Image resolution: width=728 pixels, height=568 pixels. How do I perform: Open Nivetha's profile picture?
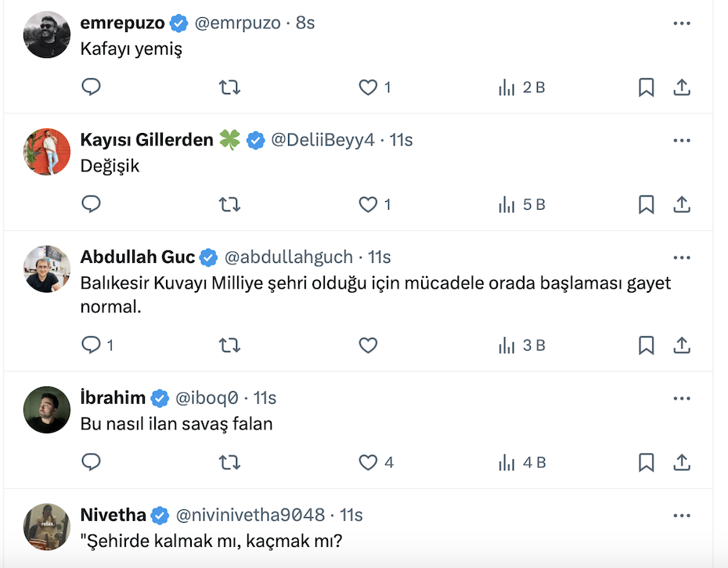point(47,526)
